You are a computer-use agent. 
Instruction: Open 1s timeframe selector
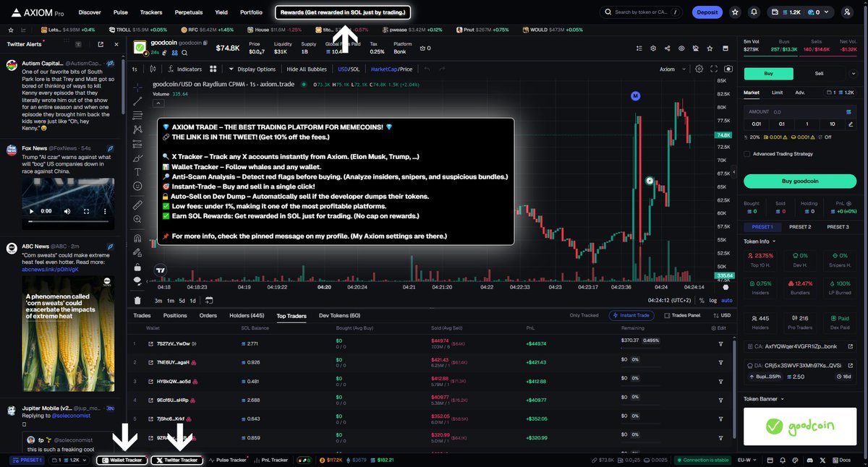pos(135,69)
